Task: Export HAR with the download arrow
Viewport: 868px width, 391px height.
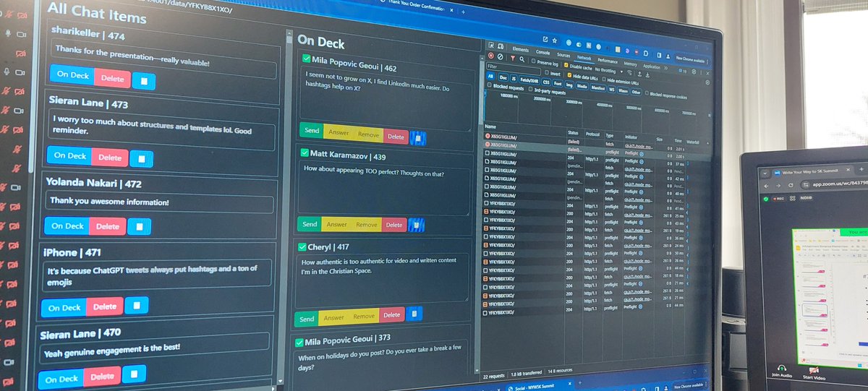Action: click(647, 74)
